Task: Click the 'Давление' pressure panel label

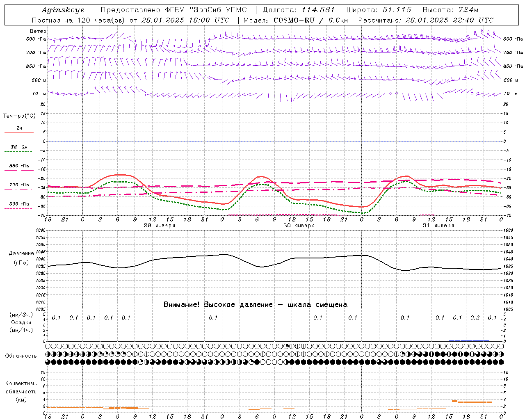Action: tap(21, 253)
